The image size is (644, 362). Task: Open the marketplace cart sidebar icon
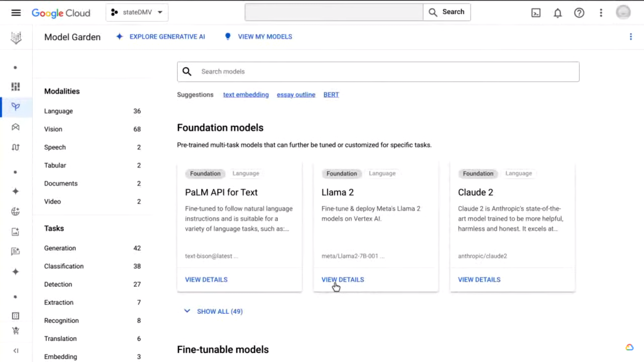point(16,331)
